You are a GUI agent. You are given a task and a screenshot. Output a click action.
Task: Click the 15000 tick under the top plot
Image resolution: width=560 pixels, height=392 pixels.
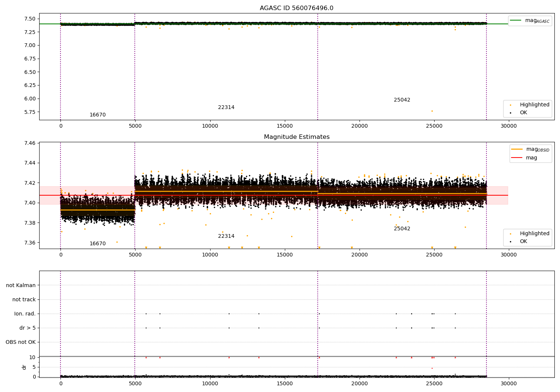[284, 126]
